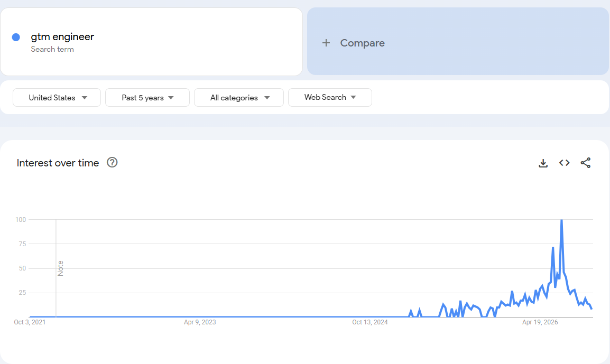Click the Oct 13, 2024 axis label
The image size is (610, 364).
[x=370, y=322]
